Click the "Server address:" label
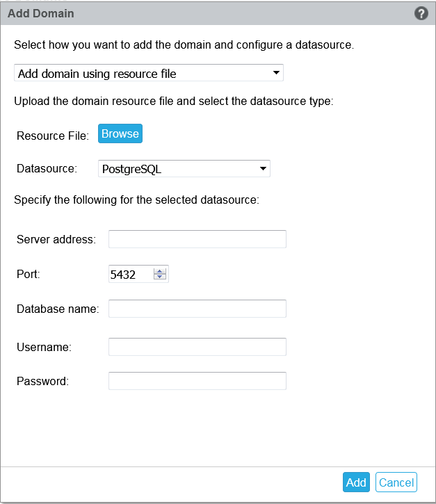 point(56,240)
